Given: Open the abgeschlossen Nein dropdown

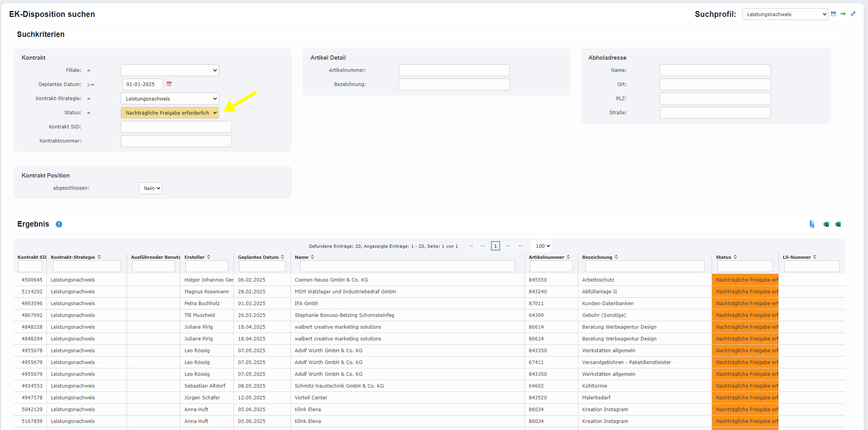Looking at the screenshot, I should point(151,188).
